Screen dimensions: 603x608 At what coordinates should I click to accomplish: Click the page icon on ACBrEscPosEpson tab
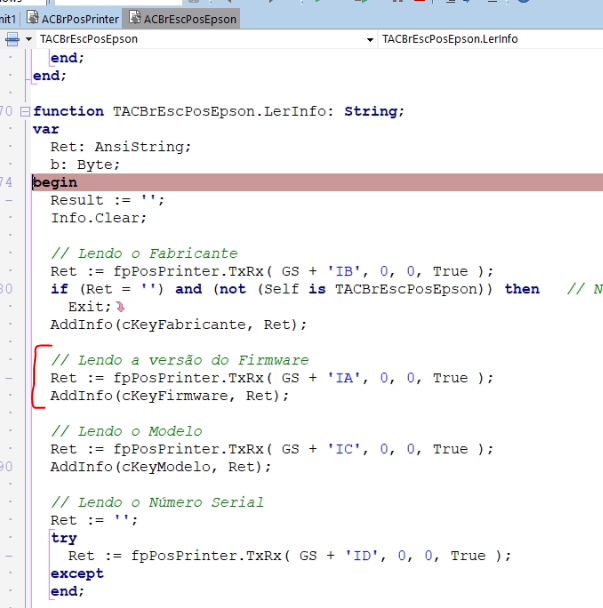[135, 18]
